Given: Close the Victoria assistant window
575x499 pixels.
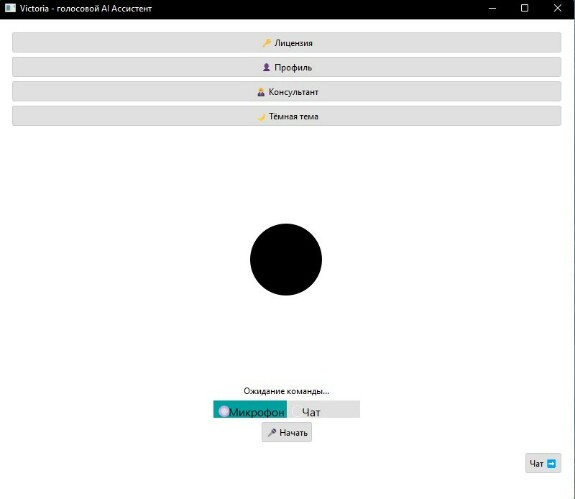Looking at the screenshot, I should (557, 8).
